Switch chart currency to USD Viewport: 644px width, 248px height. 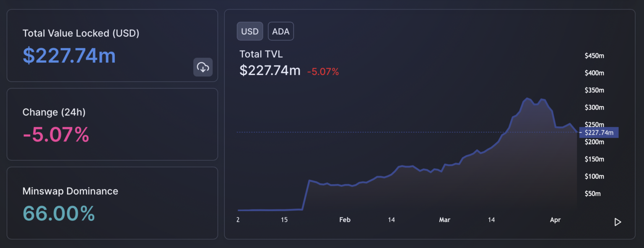click(250, 31)
